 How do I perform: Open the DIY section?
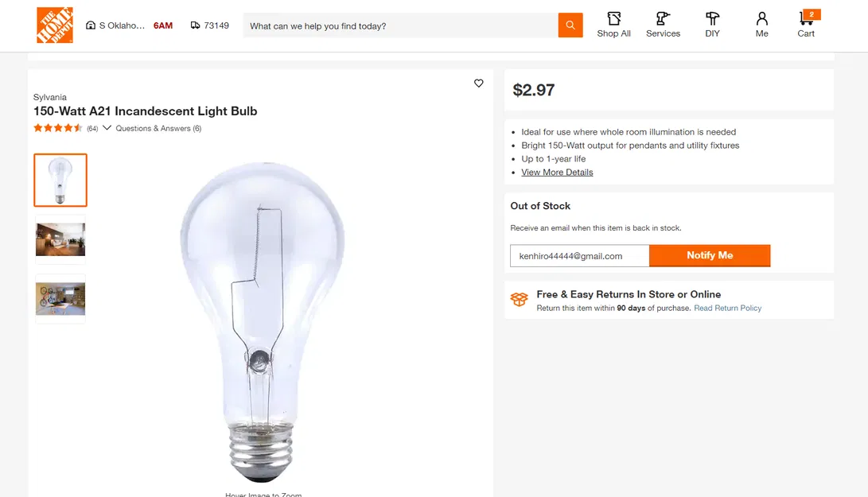point(712,25)
